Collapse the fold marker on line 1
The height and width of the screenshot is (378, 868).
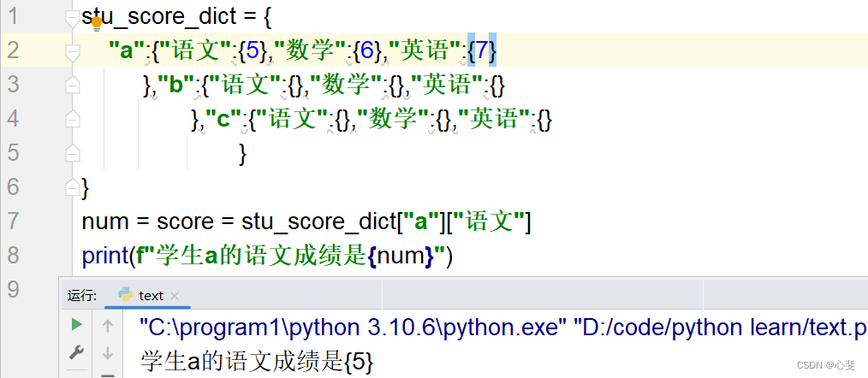[73, 19]
